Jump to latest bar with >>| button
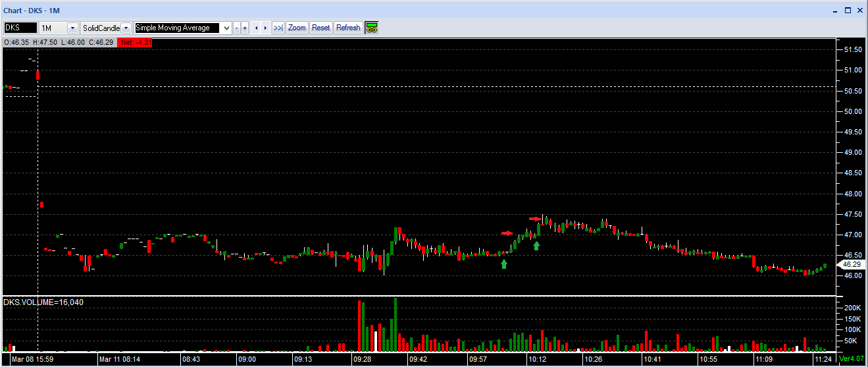This screenshot has height=367, width=868. click(x=278, y=28)
